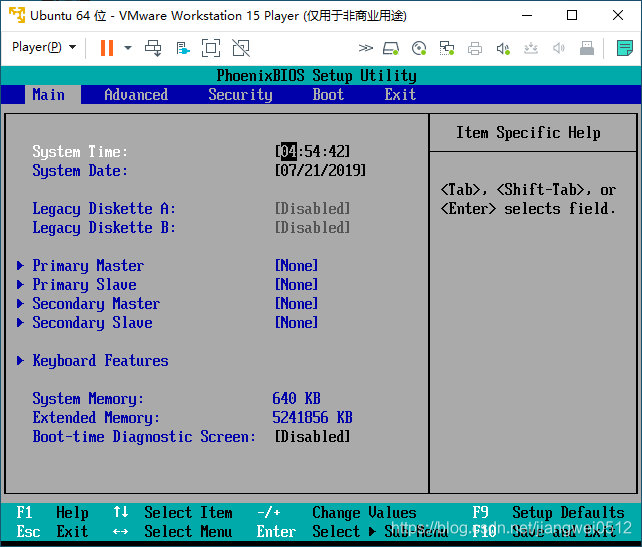Click the Esc Exit hint
The width and height of the screenshot is (642, 547).
tap(52, 531)
